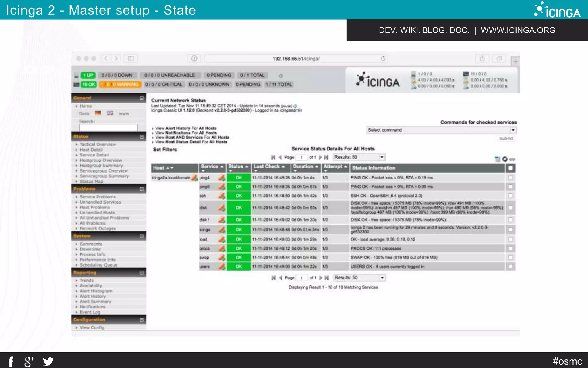This screenshot has height=368, width=588.
Task: Click the German flag docs icon
Action: point(98,113)
